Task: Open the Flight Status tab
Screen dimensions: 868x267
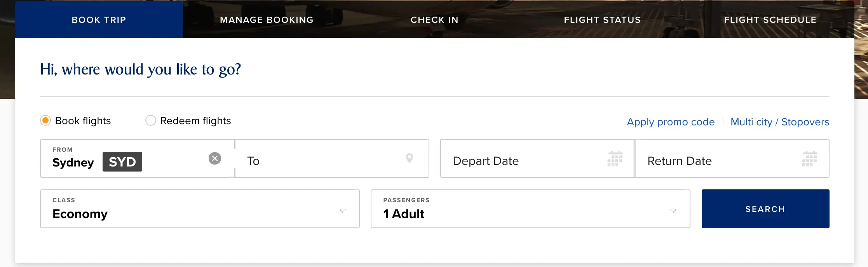Action: click(602, 20)
